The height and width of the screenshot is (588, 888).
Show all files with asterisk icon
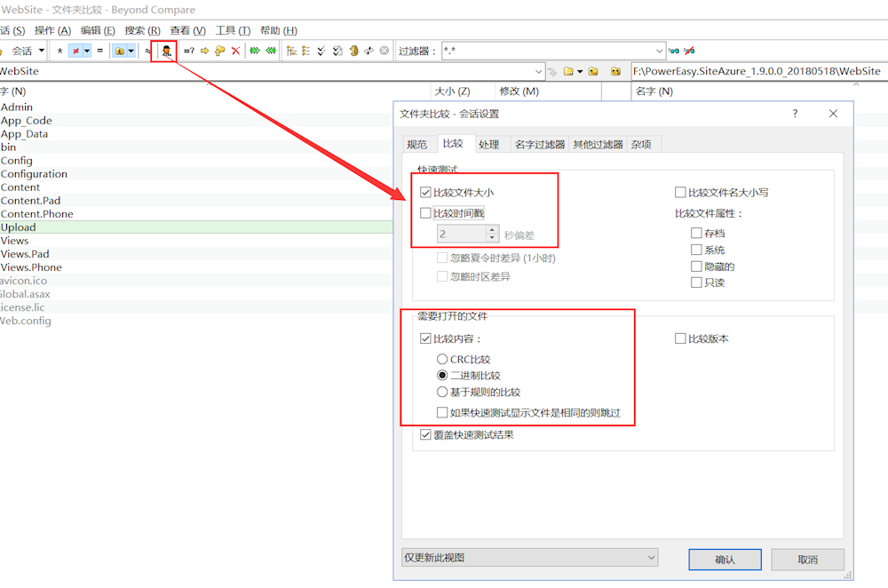tap(59, 52)
